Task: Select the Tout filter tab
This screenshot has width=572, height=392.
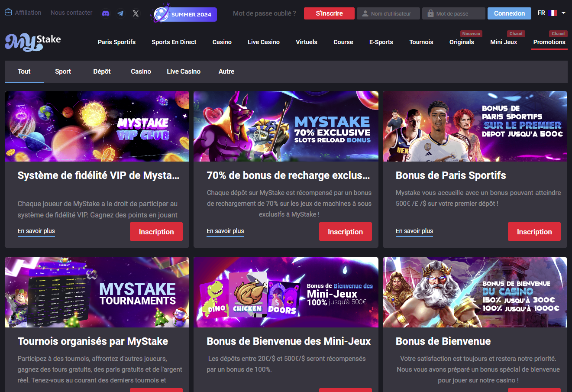Action: (x=24, y=71)
